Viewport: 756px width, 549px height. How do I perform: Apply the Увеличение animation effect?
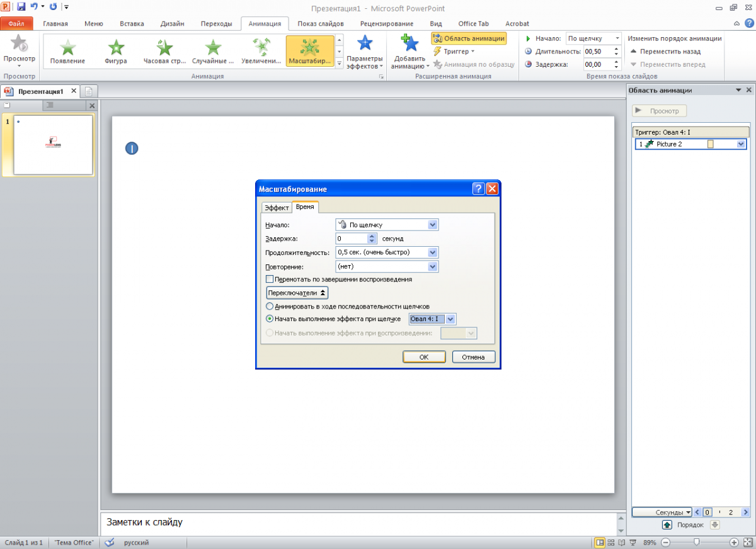(261, 52)
